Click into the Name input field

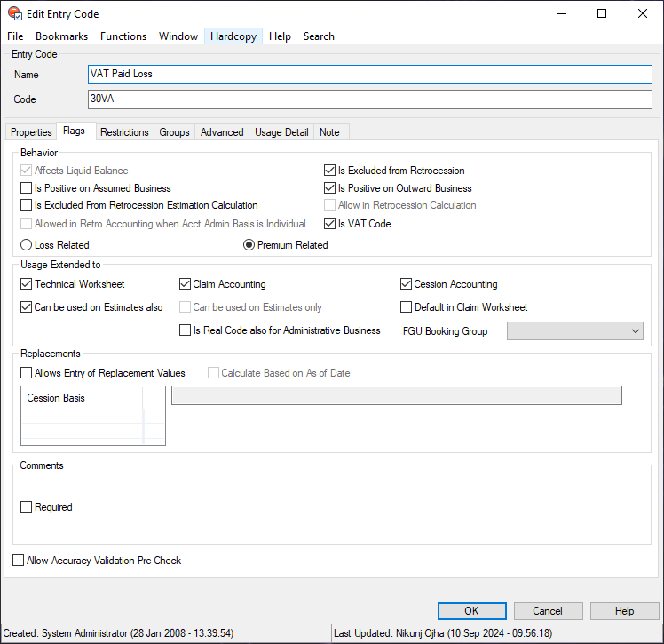point(370,75)
